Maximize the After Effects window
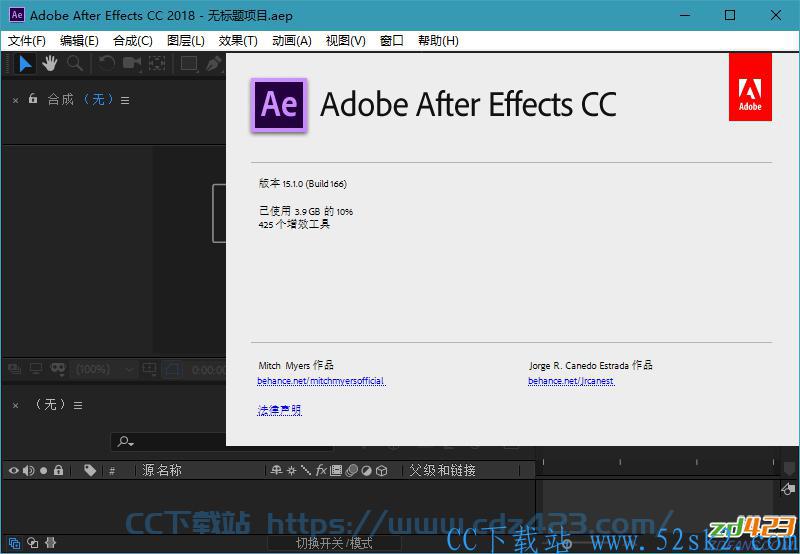Viewport: 800px width, 554px height. 730,15
